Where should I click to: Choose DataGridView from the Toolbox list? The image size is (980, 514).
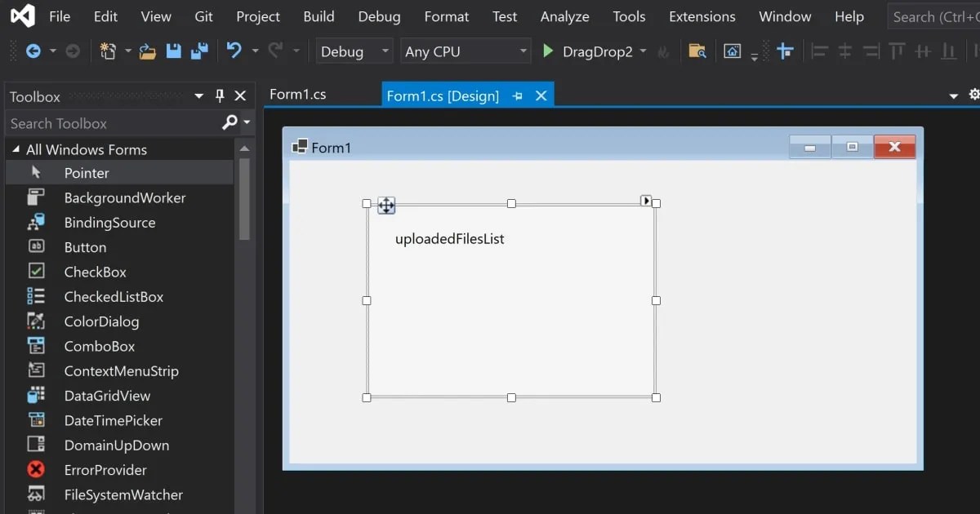point(107,396)
